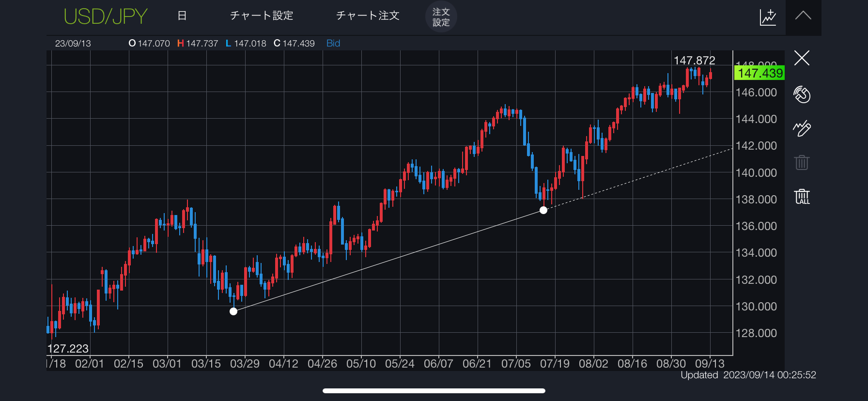Delete all drawings with ALL trash icon
868x401 pixels.
tap(802, 197)
